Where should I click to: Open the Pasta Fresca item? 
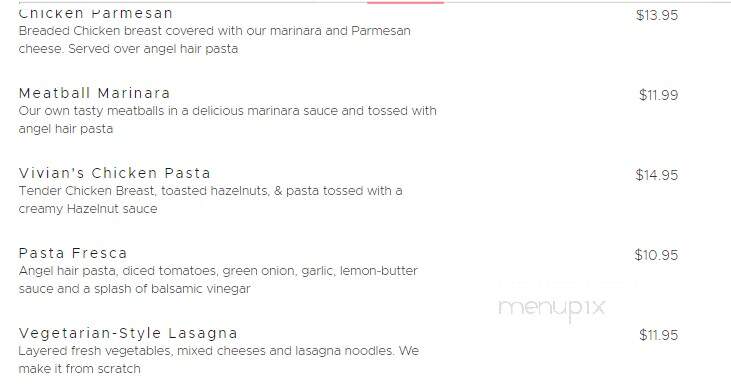pyautogui.click(x=73, y=253)
